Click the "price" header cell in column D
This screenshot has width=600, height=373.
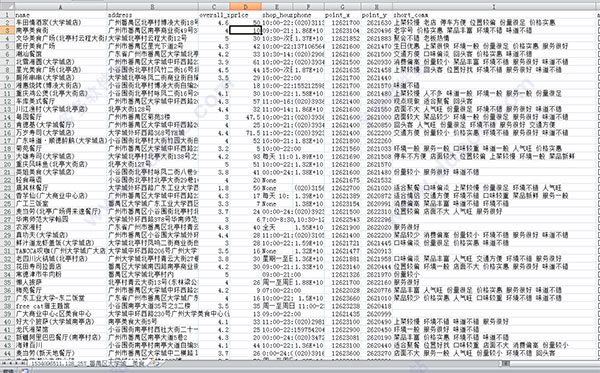point(246,15)
